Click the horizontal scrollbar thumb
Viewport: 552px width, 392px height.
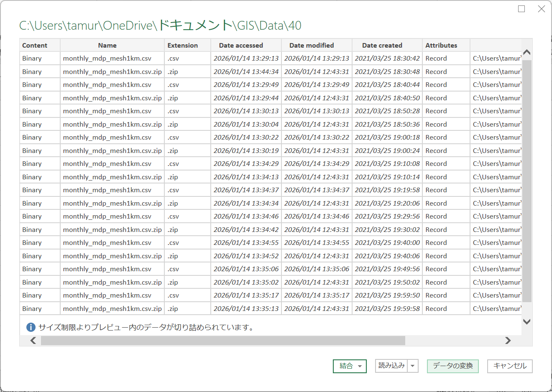tap(223, 341)
